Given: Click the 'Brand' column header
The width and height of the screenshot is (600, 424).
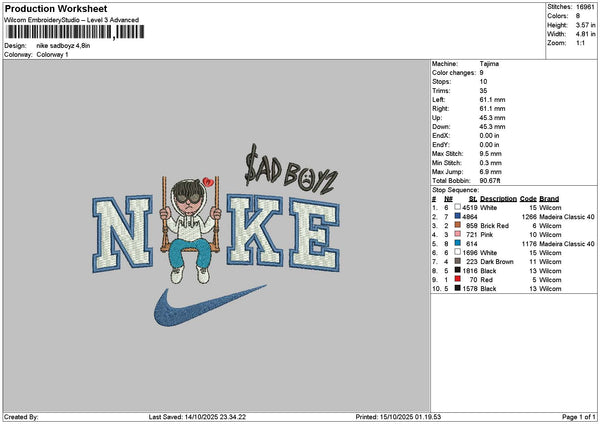Looking at the screenshot, I should (549, 199).
